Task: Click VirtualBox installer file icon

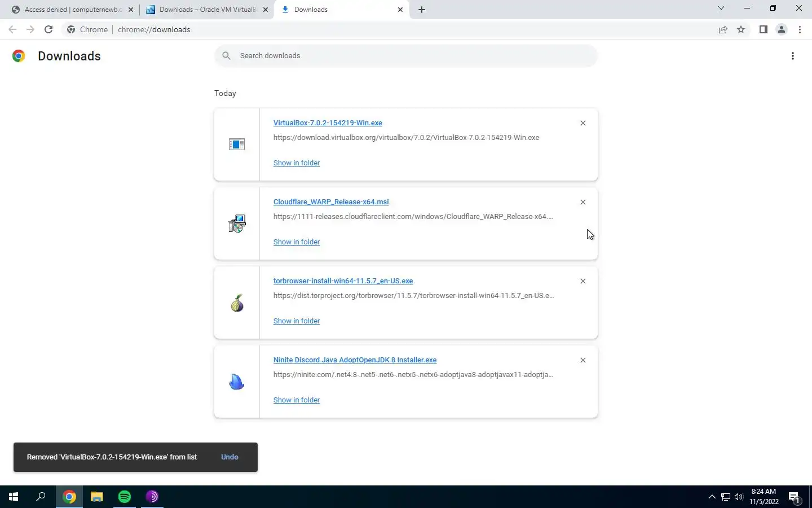Action: tap(237, 144)
